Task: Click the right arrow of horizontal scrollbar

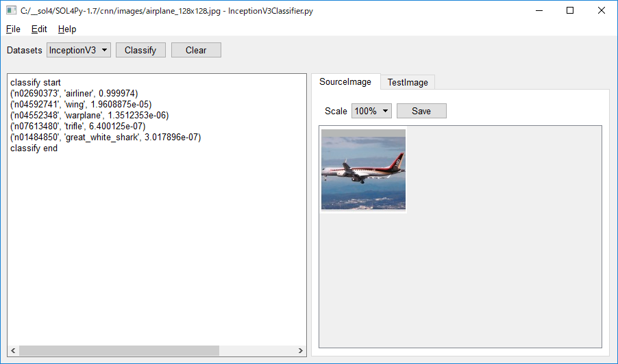Action: point(301,350)
